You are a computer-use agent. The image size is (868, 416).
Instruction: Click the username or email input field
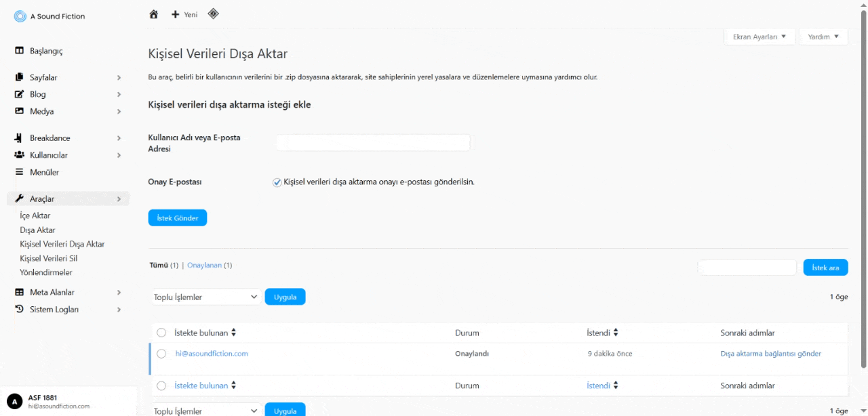(x=372, y=143)
